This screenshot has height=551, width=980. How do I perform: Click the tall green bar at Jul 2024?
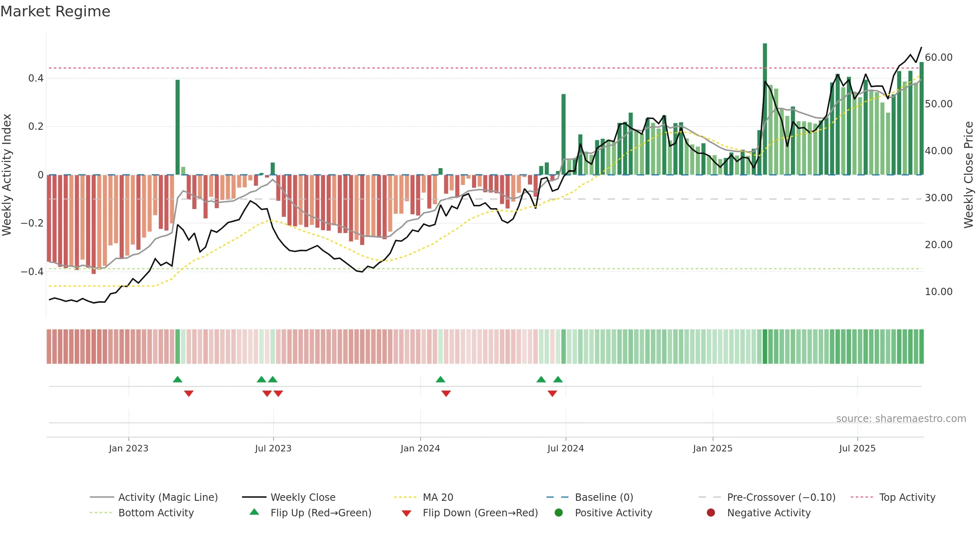[563, 134]
